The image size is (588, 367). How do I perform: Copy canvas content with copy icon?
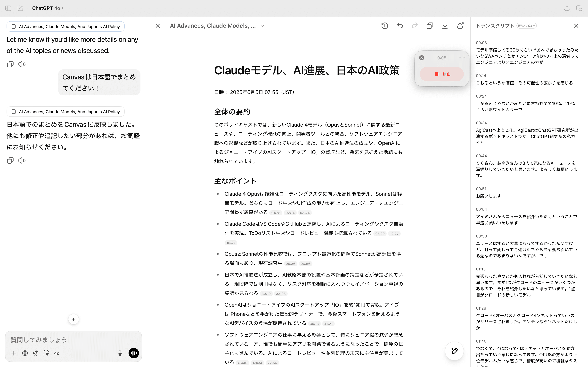(430, 26)
